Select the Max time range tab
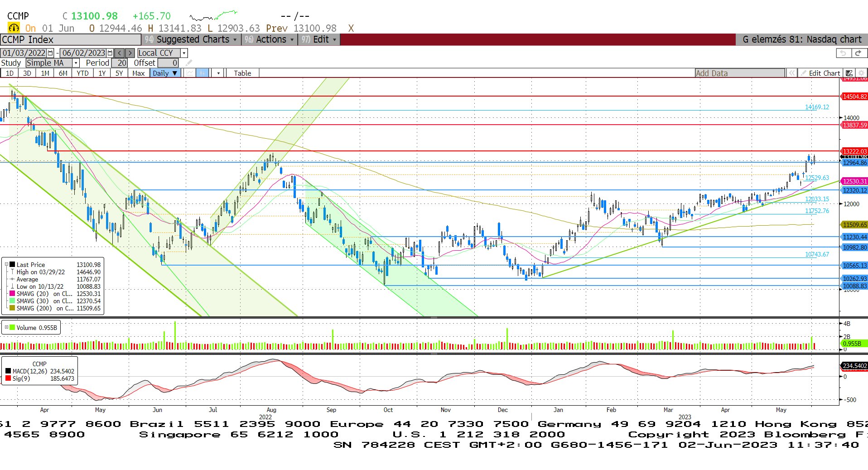Image resolution: width=868 pixels, height=470 pixels. tap(139, 73)
